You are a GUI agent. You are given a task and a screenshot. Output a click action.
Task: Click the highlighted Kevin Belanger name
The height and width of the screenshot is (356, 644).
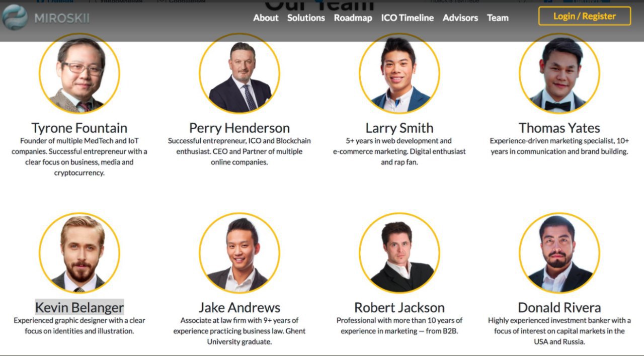(x=79, y=307)
